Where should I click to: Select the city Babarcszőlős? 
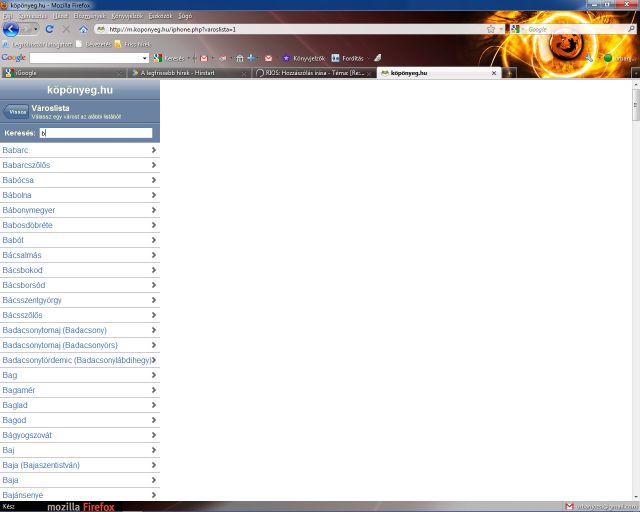tap(80, 165)
